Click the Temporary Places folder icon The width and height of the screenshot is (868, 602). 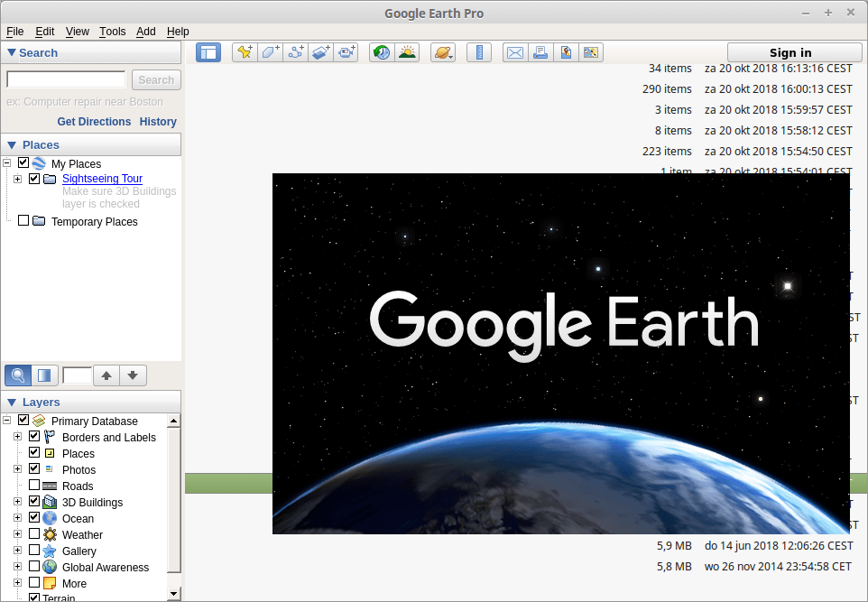click(39, 221)
